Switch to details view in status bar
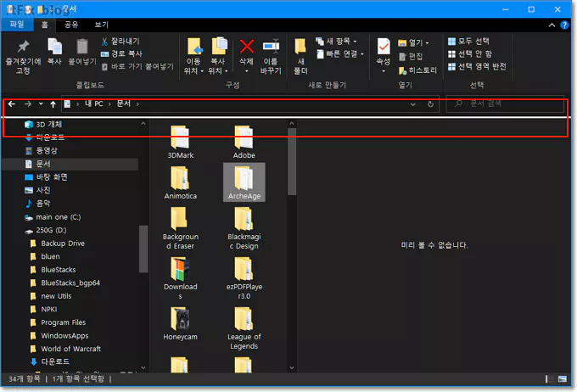 [548, 379]
